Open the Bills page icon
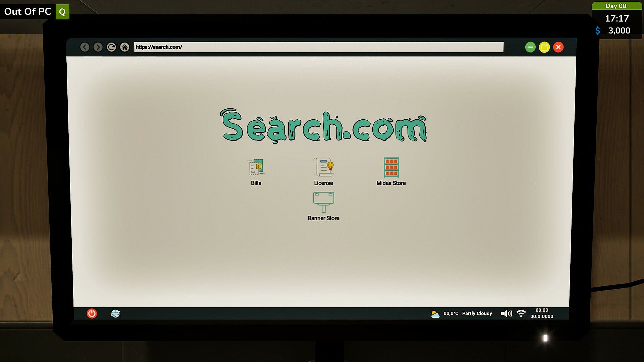 (256, 167)
